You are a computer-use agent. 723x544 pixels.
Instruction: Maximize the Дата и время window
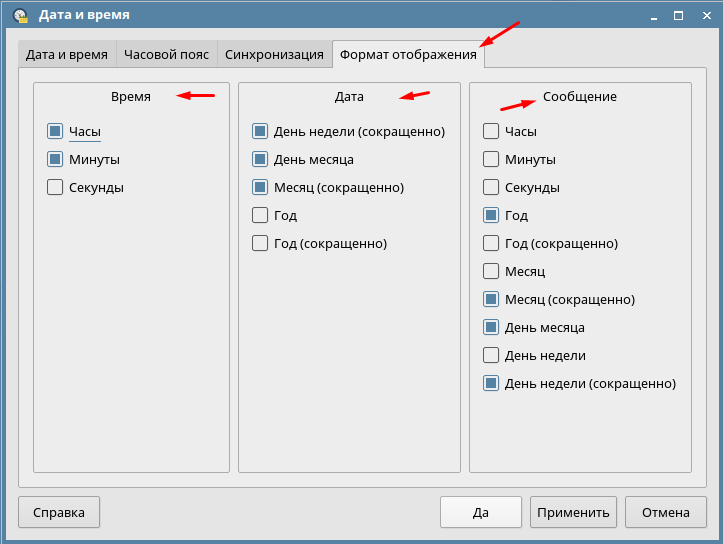coord(678,16)
